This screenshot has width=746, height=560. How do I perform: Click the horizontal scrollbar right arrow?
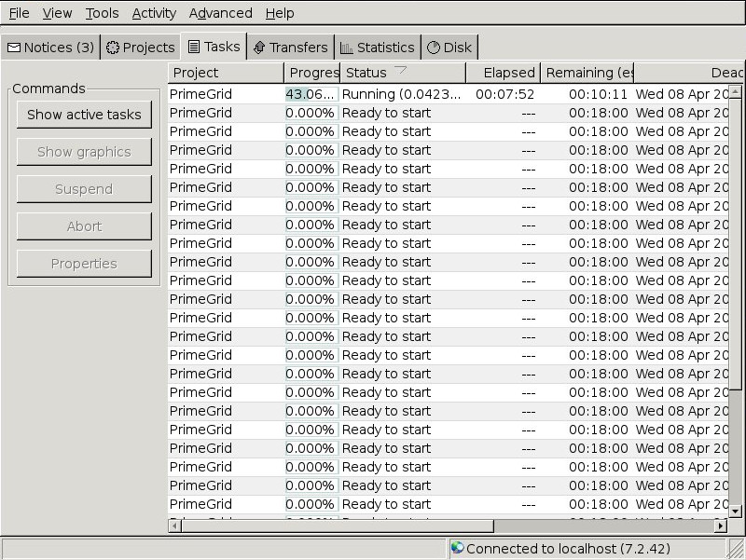[720, 526]
